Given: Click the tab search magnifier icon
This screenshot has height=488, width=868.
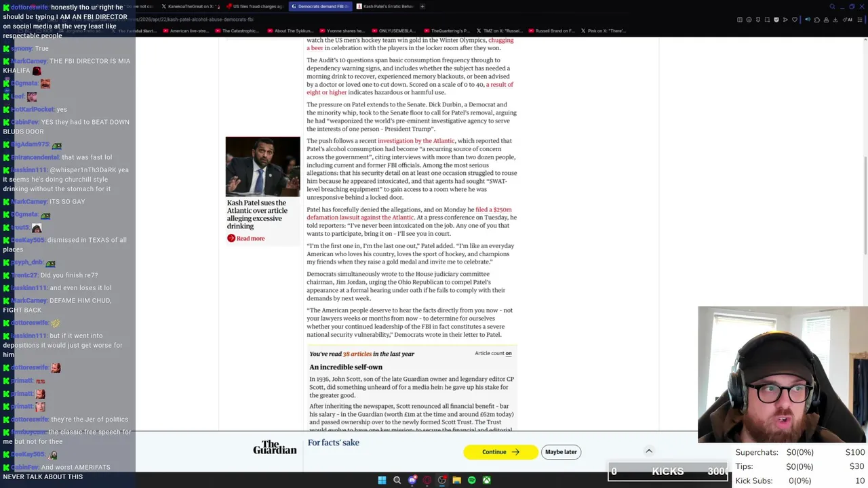Looking at the screenshot, I should 832,7.
